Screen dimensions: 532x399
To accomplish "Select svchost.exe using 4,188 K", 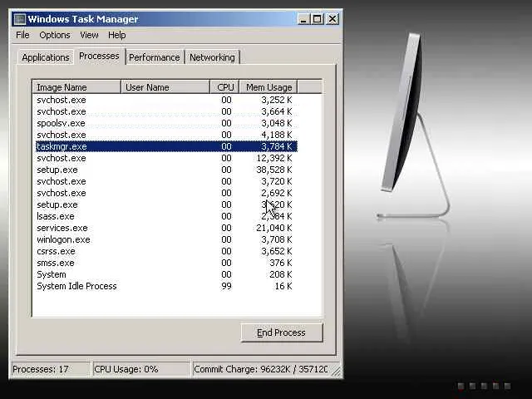I will (x=166, y=135).
